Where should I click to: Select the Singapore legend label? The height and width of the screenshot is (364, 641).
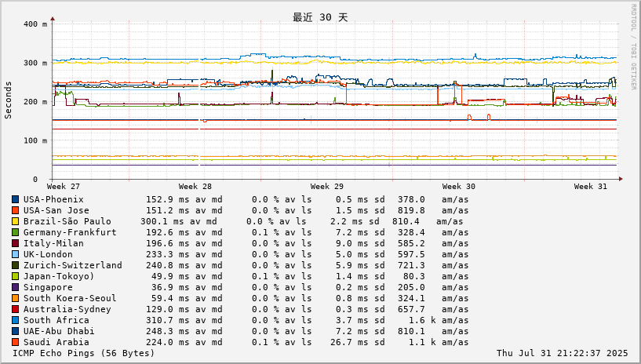click(x=48, y=288)
